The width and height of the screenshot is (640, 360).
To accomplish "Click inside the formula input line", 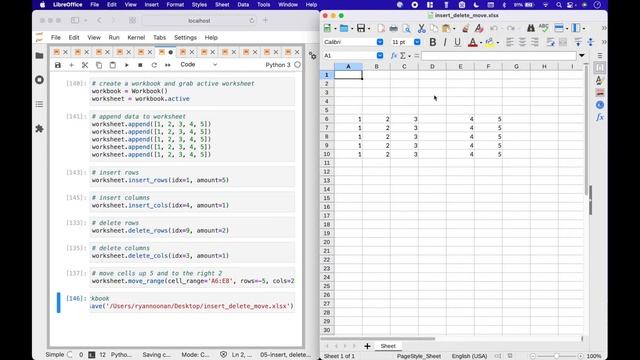I will pos(499,56).
